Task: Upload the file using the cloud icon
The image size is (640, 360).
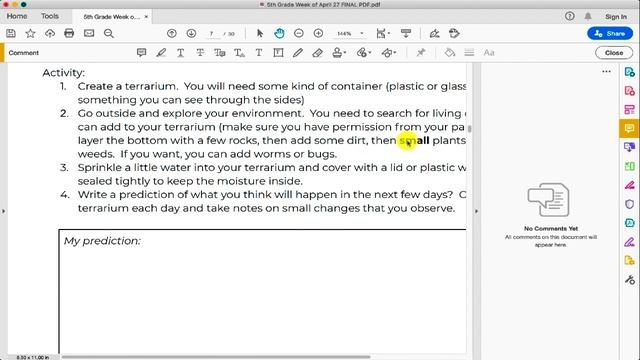Action: coord(50,33)
